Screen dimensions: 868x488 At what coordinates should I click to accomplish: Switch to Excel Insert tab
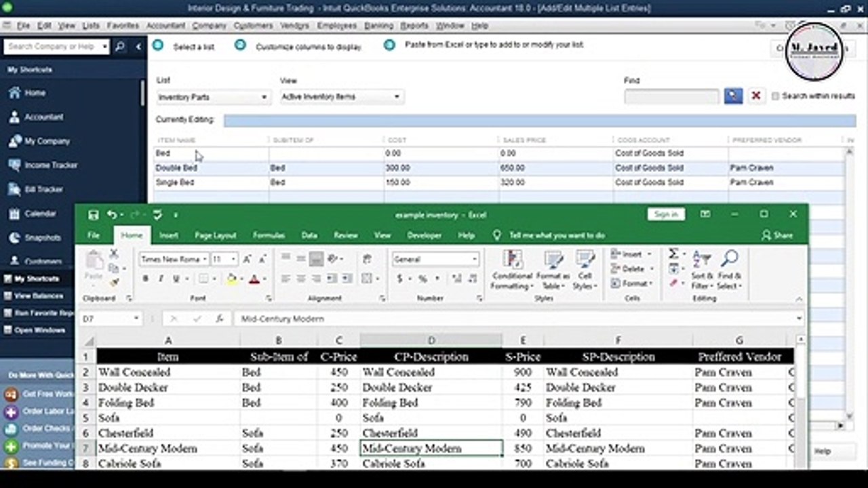pyautogui.click(x=169, y=235)
